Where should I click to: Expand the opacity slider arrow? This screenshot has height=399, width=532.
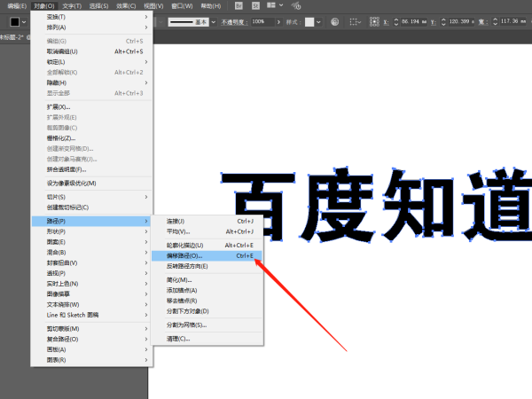pyautogui.click(x=278, y=22)
